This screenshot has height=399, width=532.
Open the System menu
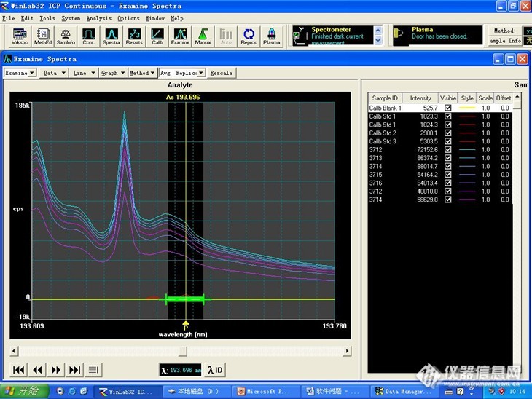[71, 18]
